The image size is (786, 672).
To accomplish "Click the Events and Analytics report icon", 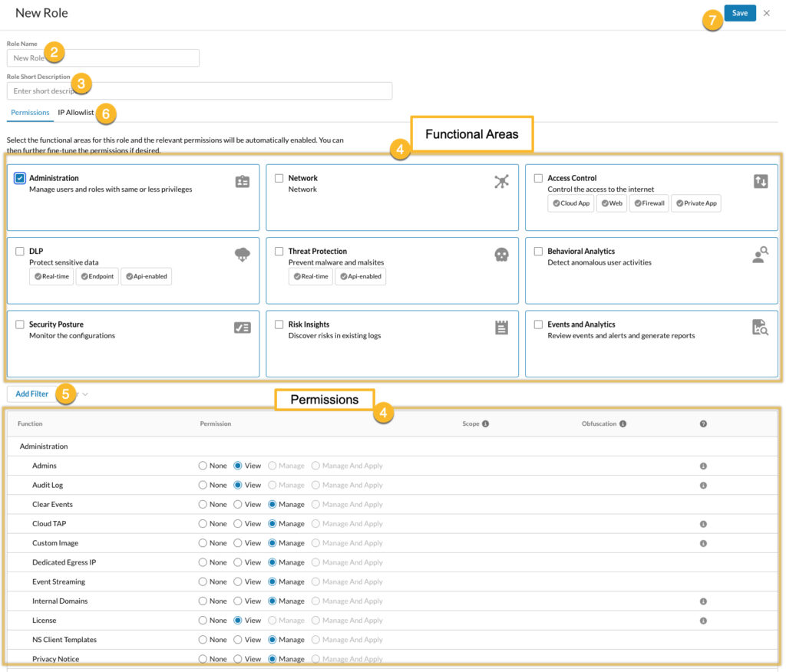I will pos(761,328).
